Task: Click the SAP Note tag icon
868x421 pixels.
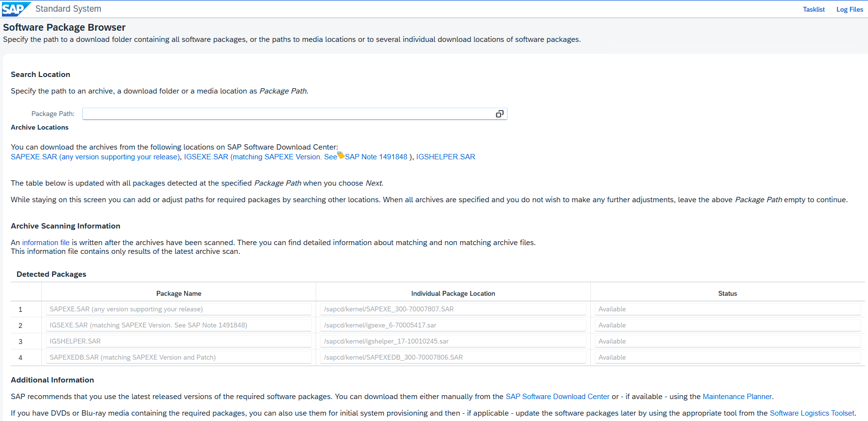Action: click(341, 155)
